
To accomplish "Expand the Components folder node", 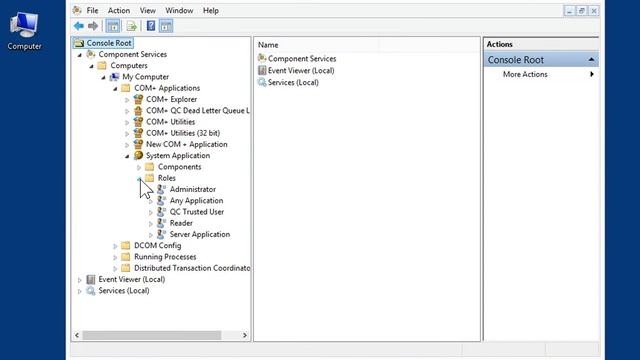I will click(x=139, y=167).
